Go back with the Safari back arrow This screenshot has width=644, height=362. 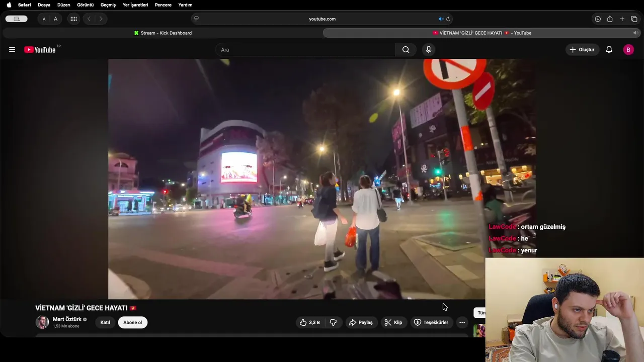pos(89,19)
